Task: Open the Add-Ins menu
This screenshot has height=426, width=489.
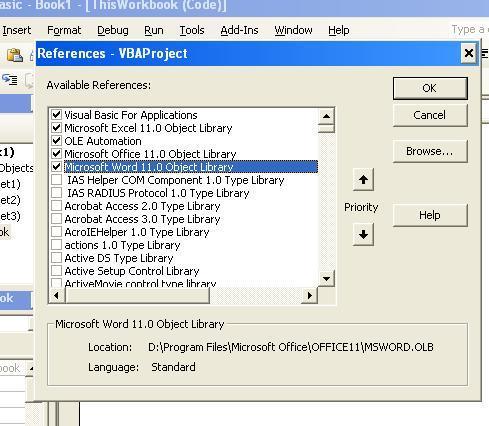Action: (x=239, y=30)
